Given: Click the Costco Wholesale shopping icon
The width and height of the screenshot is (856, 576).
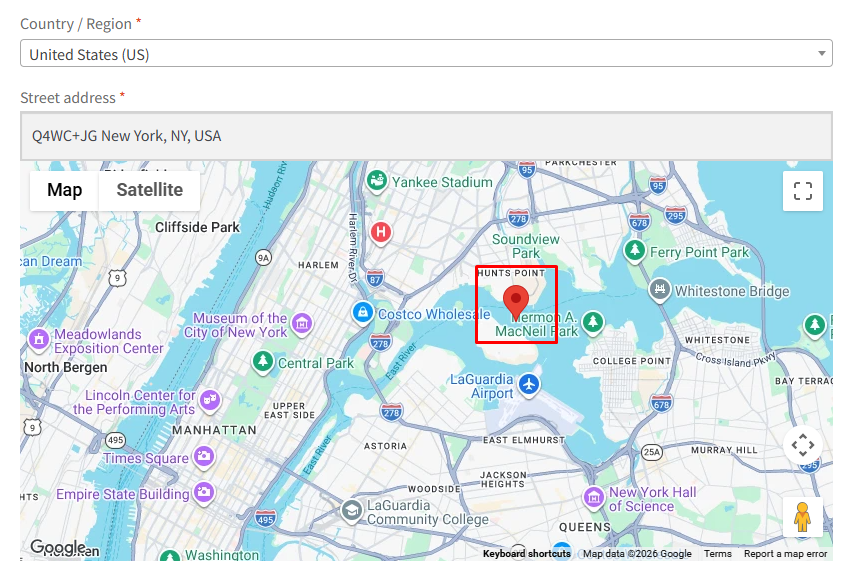Looking at the screenshot, I should point(362,313).
